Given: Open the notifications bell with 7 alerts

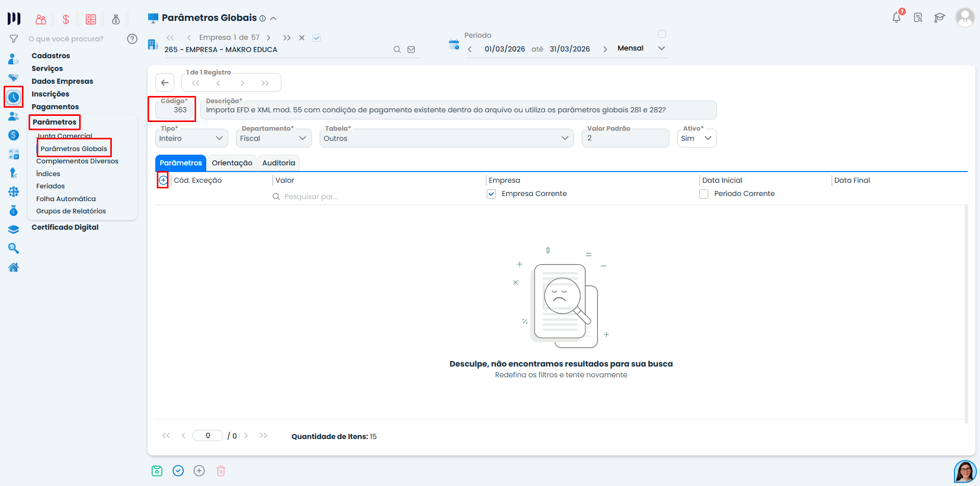Looking at the screenshot, I should click(x=896, y=17).
